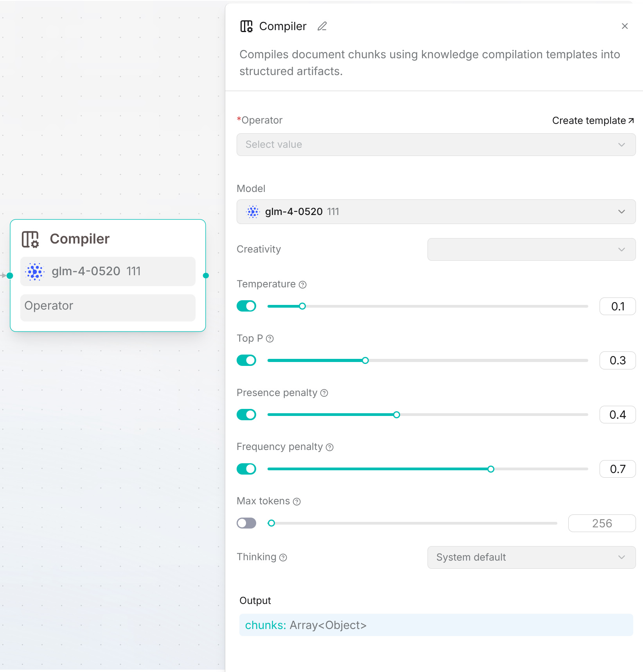The width and height of the screenshot is (643, 672).
Task: Enable the Max tokens toggle
Action: point(246,523)
